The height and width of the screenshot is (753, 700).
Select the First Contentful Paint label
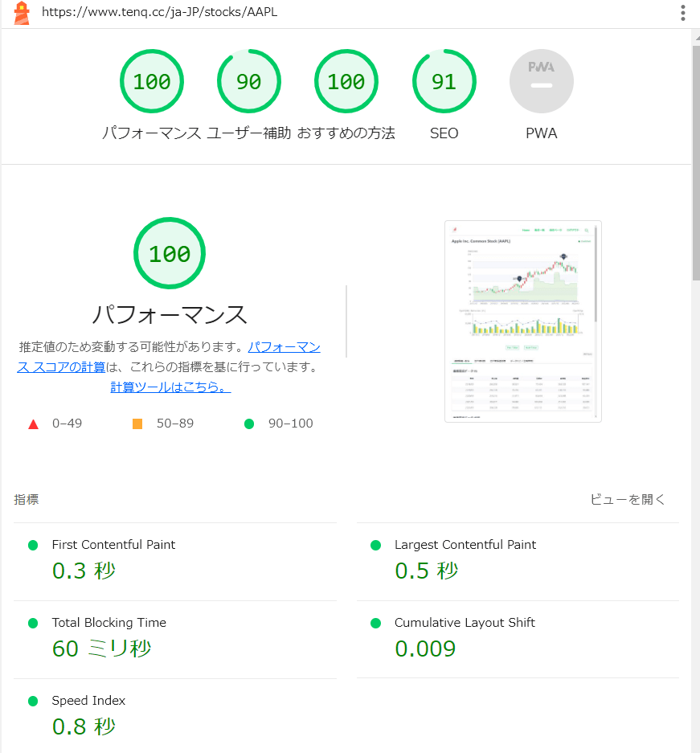113,545
